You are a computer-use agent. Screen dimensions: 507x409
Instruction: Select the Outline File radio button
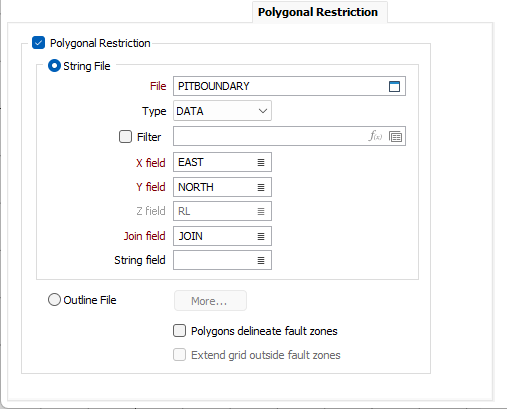tap(54, 300)
